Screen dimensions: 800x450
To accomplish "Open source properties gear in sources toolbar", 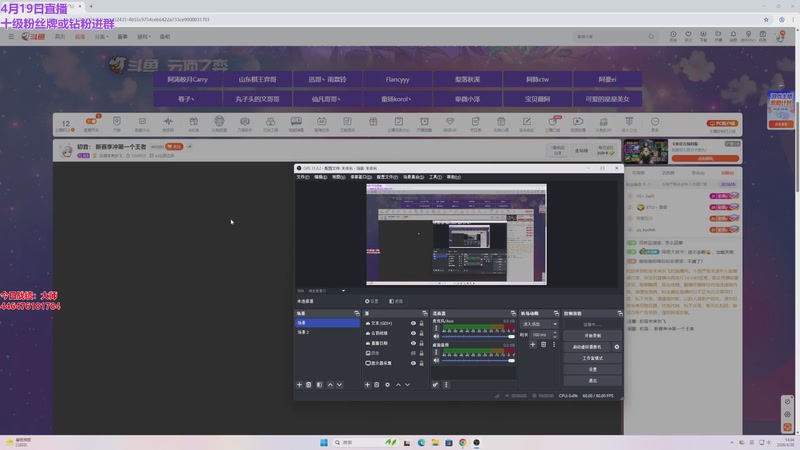I will (387, 385).
